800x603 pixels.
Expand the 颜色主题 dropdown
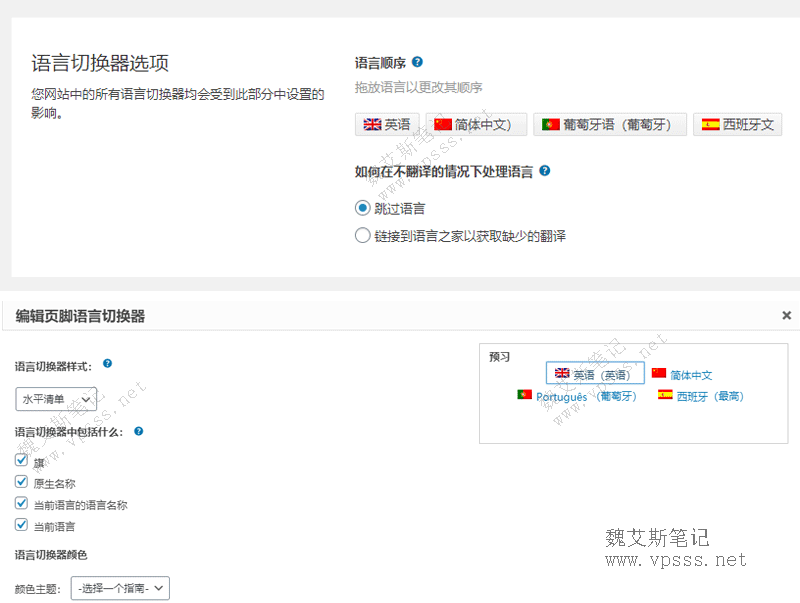(120, 589)
